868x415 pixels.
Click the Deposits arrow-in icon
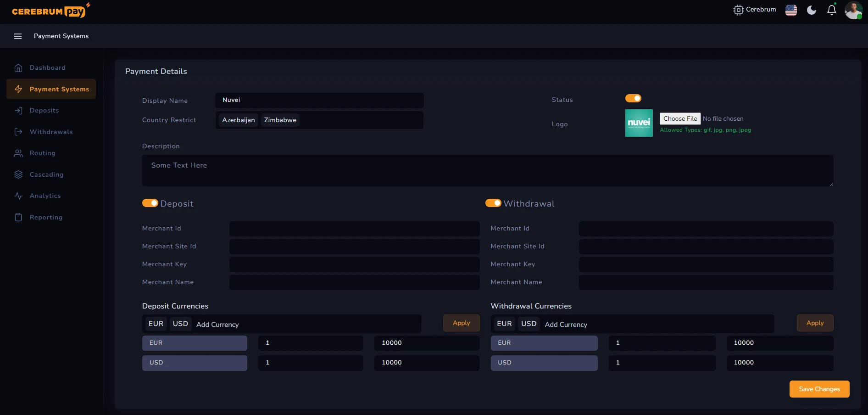point(18,111)
